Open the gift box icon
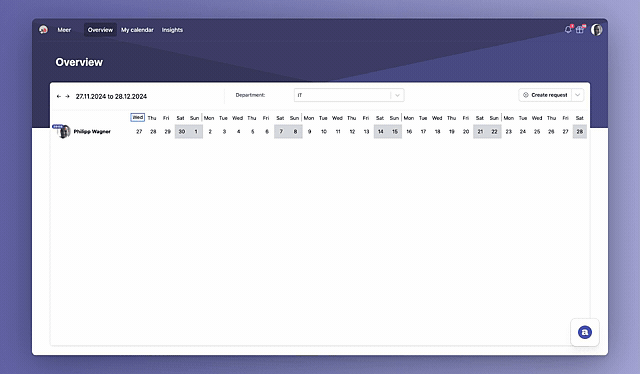Image resolution: width=640 pixels, height=374 pixels. point(580,29)
